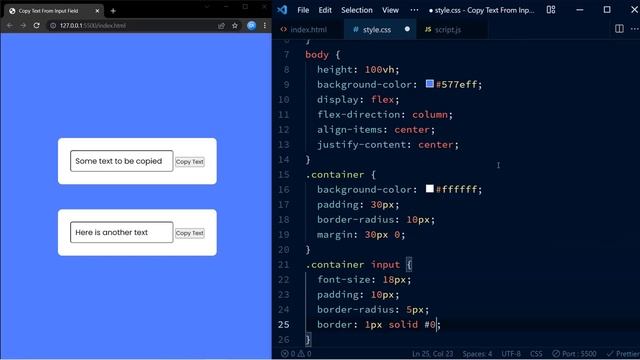Open the Edit menu
This screenshot has width=640, height=360.
[325, 10]
